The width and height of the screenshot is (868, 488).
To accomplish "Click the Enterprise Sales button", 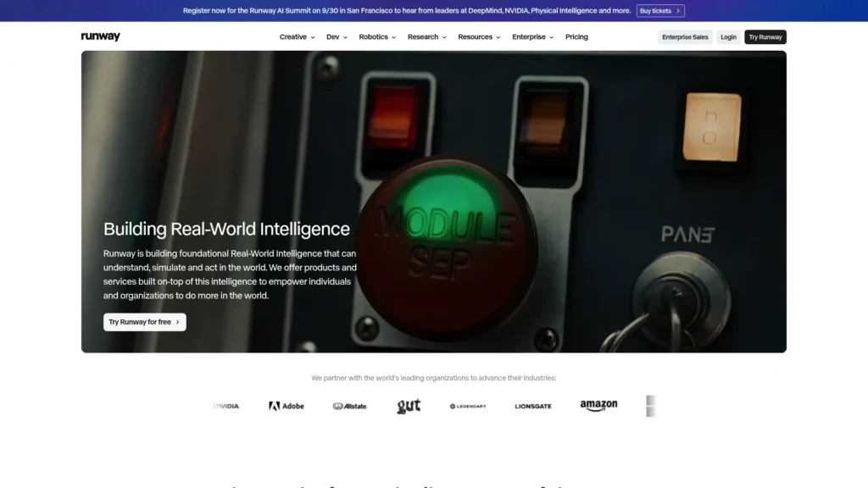I will click(685, 37).
